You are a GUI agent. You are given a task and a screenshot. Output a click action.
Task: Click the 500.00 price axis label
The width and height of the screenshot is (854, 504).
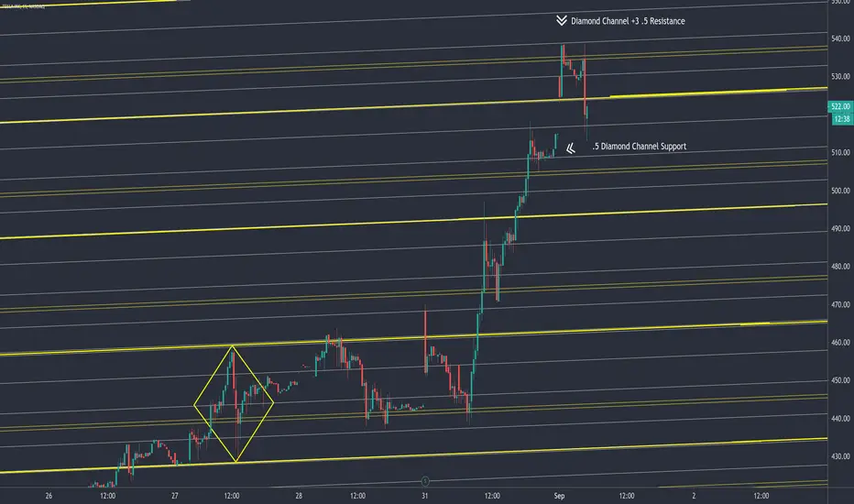[x=840, y=191]
